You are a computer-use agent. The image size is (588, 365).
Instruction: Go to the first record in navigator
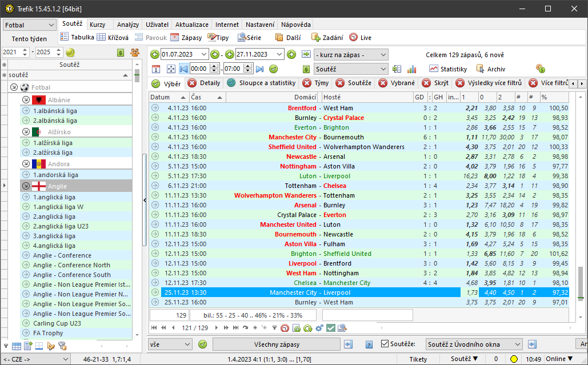[154, 327]
